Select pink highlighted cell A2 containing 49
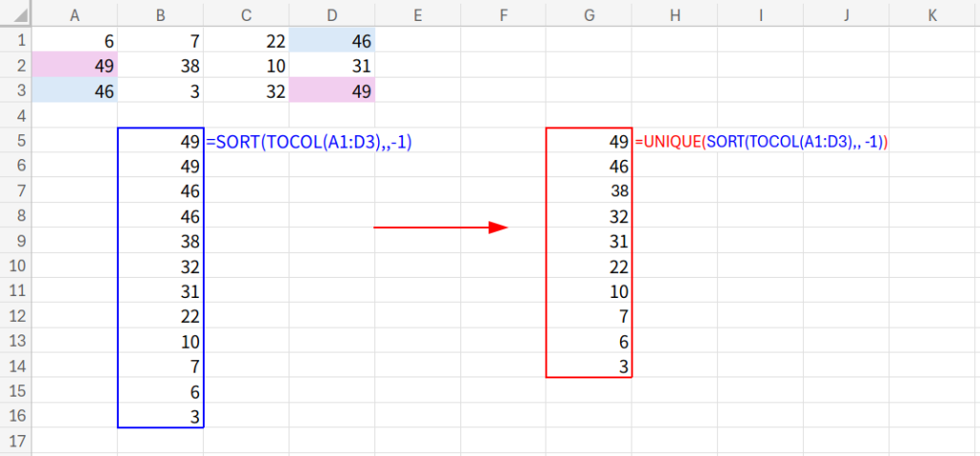The height and width of the screenshot is (456, 980). coord(76,65)
